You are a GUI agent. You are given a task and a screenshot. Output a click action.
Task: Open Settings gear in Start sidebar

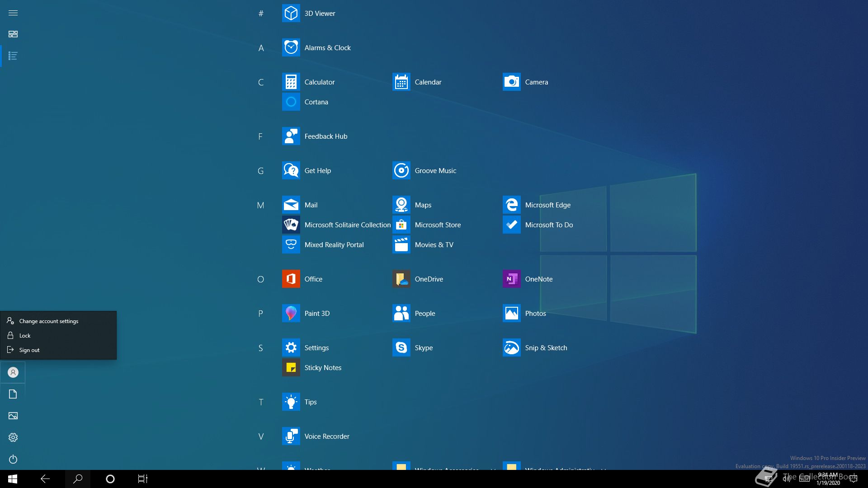13,437
